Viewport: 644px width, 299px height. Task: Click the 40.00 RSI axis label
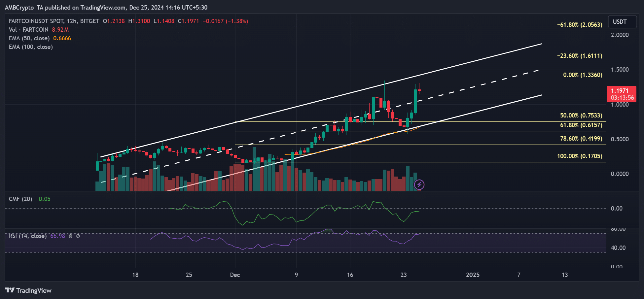[618, 248]
